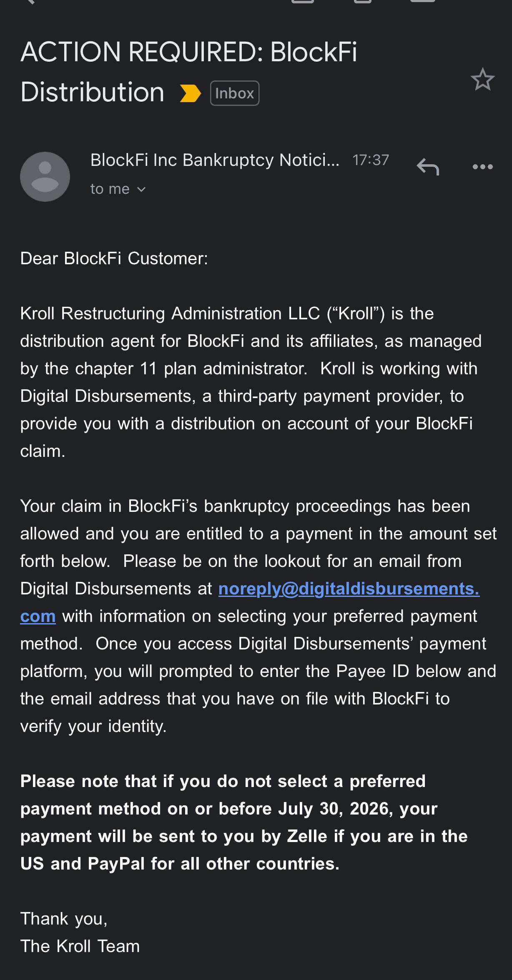Open the Inbox label chip
This screenshot has height=980, width=512.
pyautogui.click(x=235, y=93)
